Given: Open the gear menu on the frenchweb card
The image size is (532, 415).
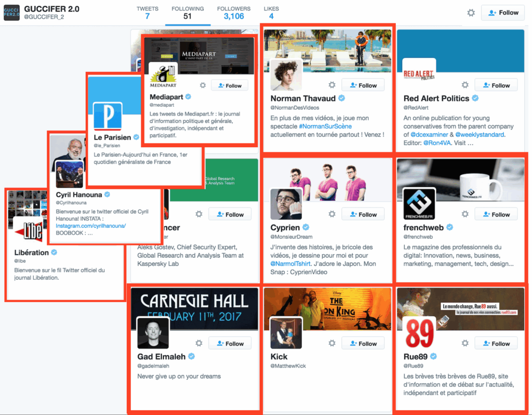Looking at the screenshot, I should click(x=465, y=214).
